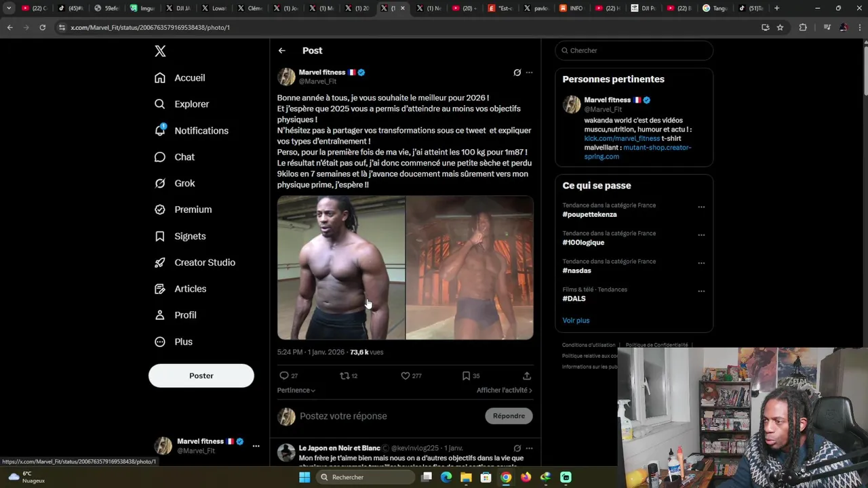Open trend #100logique

point(583,243)
